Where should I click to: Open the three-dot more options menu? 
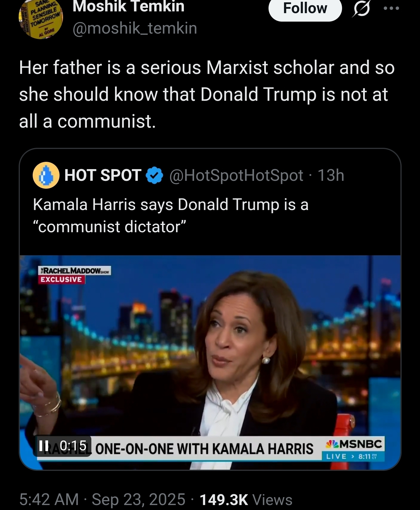point(391,8)
